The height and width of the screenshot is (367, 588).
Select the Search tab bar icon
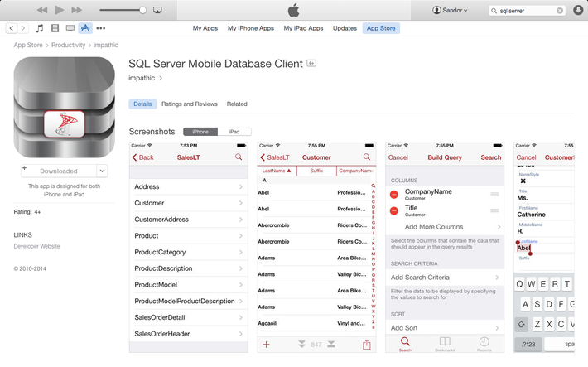coord(405,344)
